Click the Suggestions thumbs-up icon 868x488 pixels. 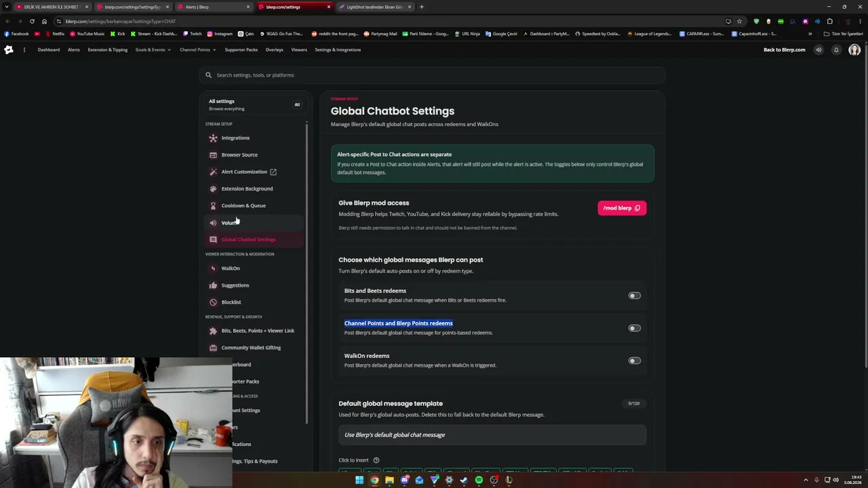coord(213,285)
